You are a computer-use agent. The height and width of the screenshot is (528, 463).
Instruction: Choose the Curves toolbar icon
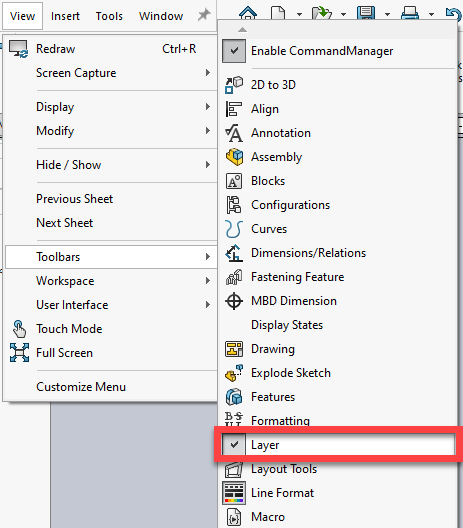(234, 229)
